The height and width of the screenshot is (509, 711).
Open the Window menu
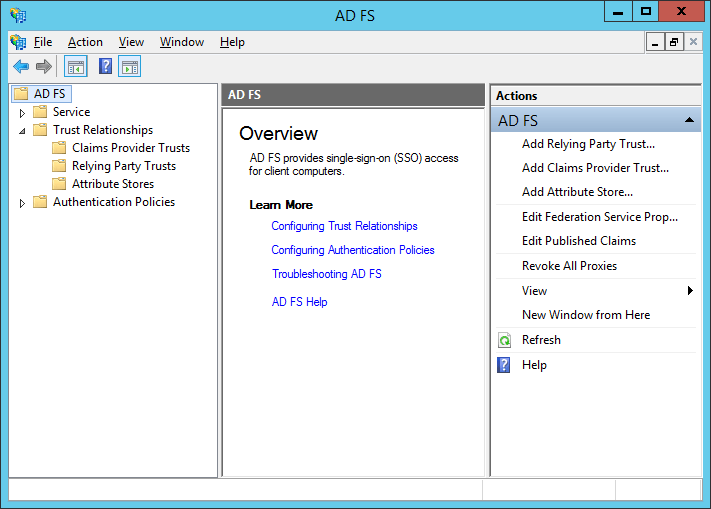pyautogui.click(x=181, y=42)
